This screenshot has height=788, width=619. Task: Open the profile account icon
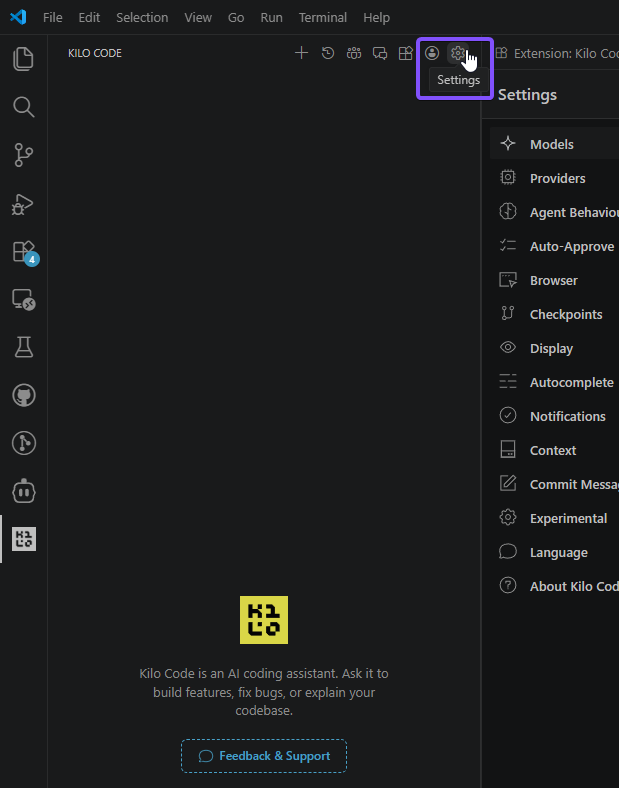coord(432,53)
